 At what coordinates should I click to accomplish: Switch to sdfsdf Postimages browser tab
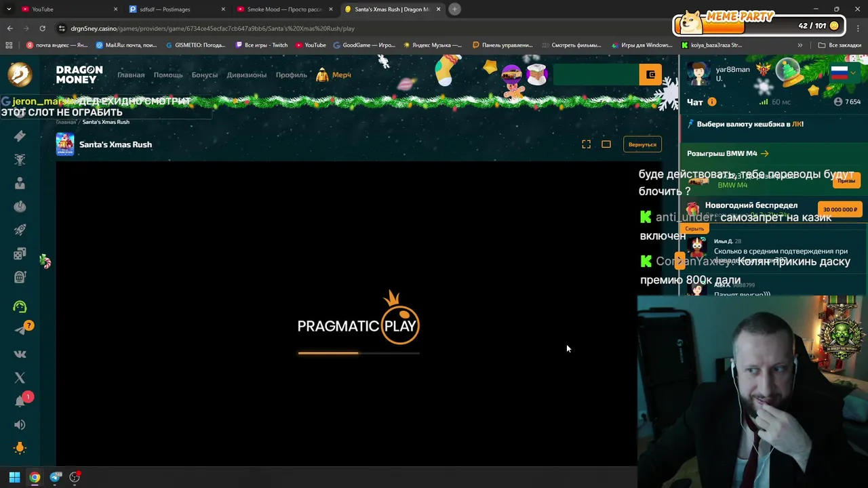click(x=176, y=9)
